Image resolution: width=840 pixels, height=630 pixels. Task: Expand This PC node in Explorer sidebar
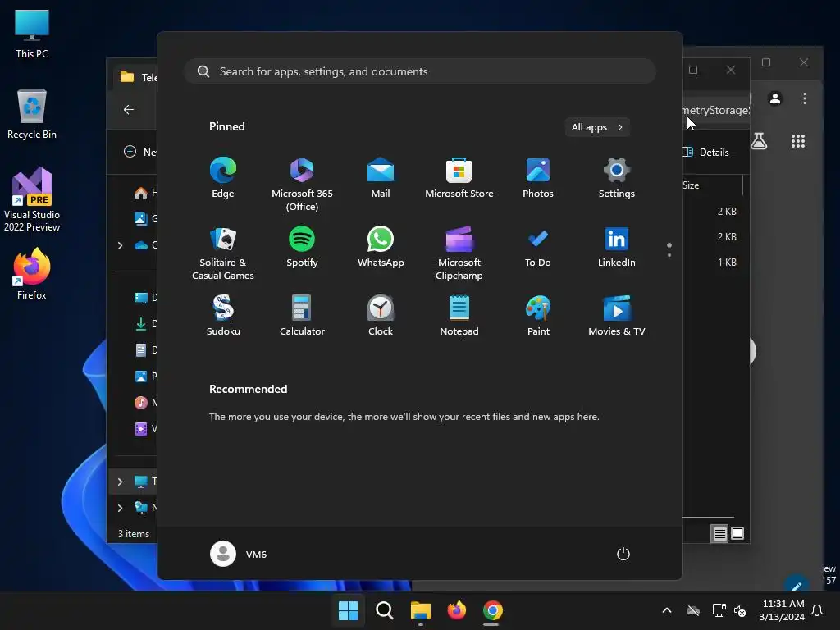coord(120,482)
